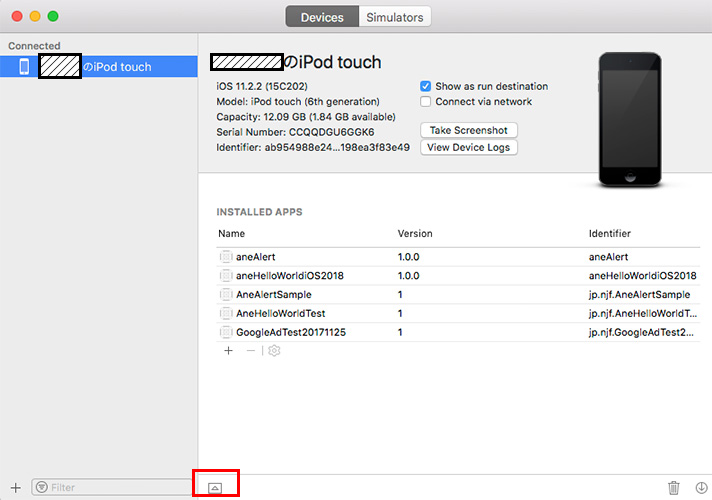Click the red close window button
712x500 pixels.
tap(17, 16)
